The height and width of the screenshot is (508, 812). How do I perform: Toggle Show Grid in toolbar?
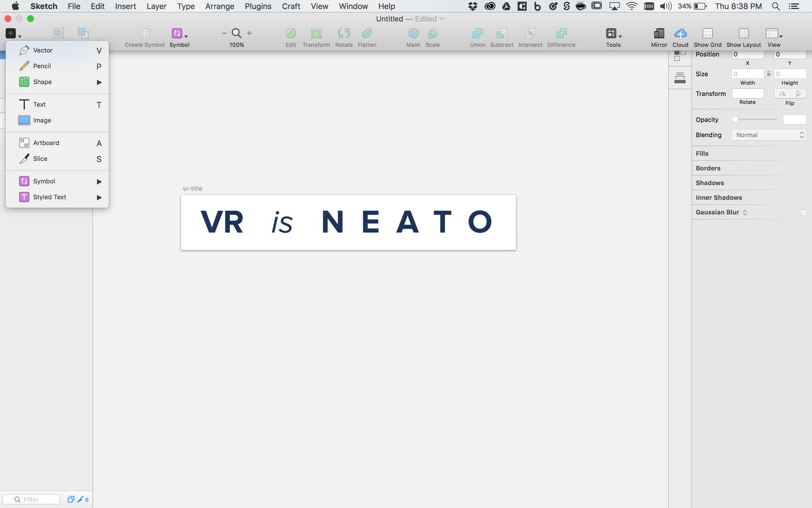coord(707,34)
